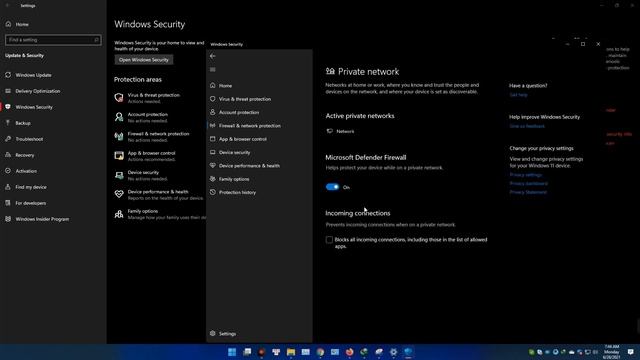The height and width of the screenshot is (360, 640).
Task: Open Firewall & network protection under Protection areas
Action: [x=159, y=137]
